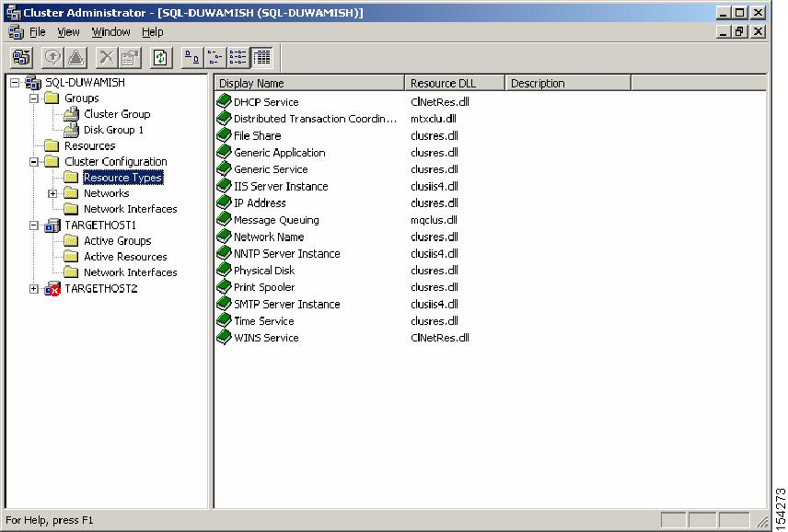Click clusiis4.dll in the SMTP Server row
This screenshot has height=532, width=788.
click(x=435, y=304)
